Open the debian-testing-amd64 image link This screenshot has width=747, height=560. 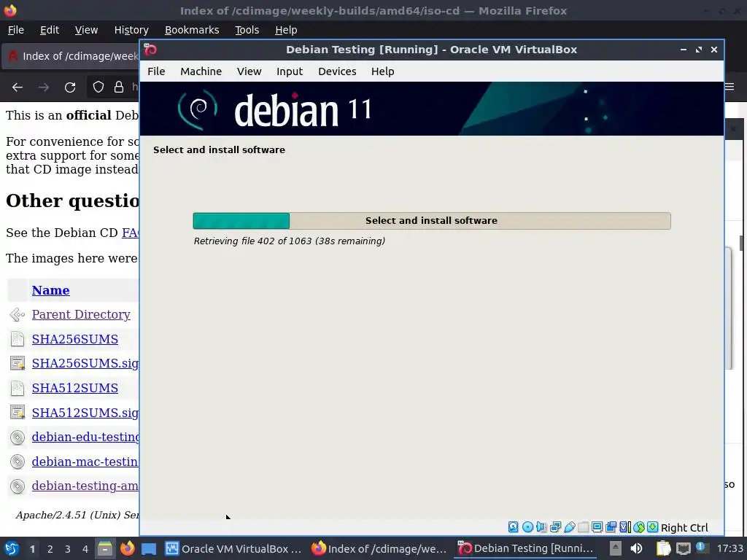(85, 486)
